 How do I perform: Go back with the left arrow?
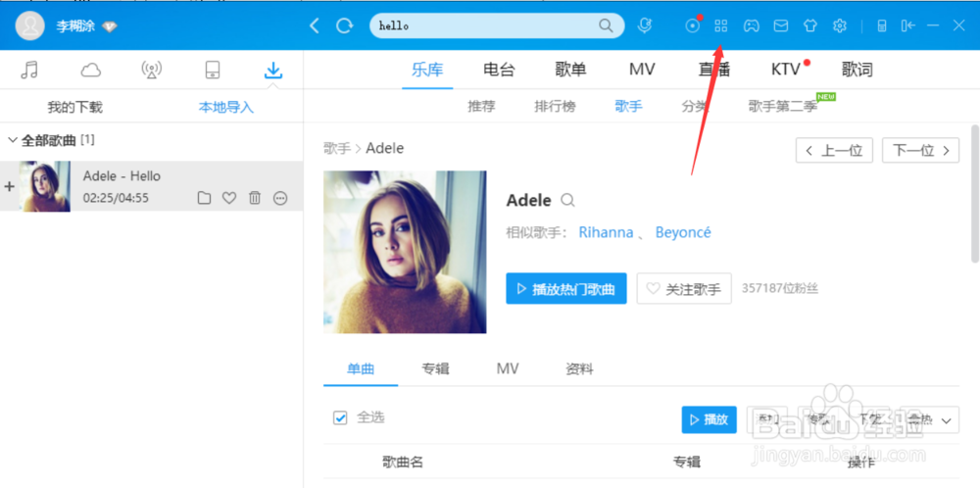315,26
